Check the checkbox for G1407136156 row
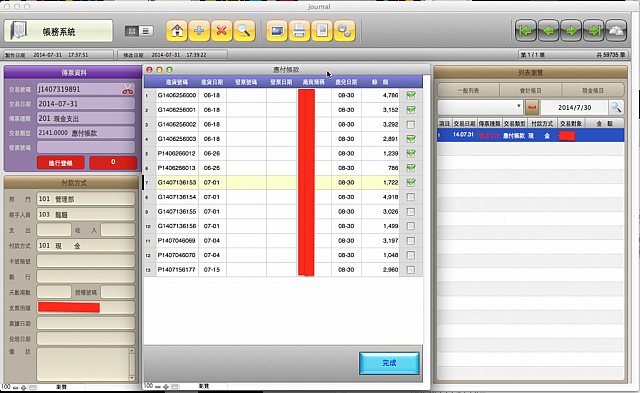Image resolution: width=640 pixels, height=393 pixels. 411,226
